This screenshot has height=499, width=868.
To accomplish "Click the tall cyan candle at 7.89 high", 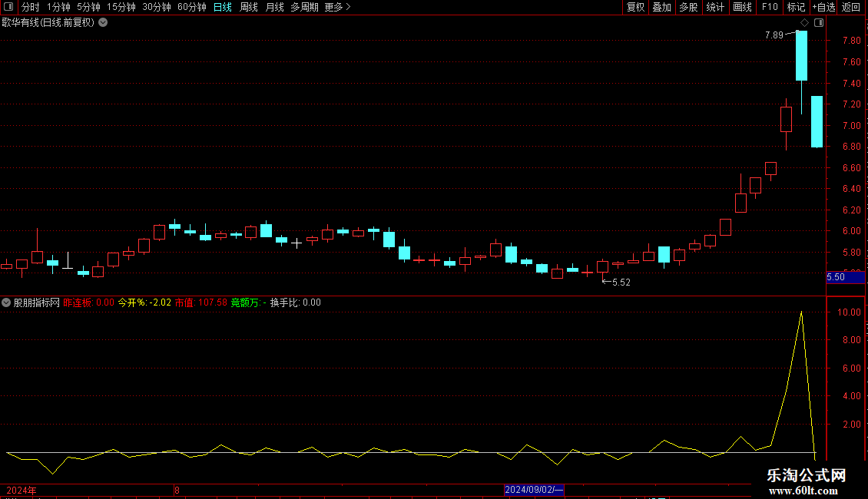I will (802, 56).
